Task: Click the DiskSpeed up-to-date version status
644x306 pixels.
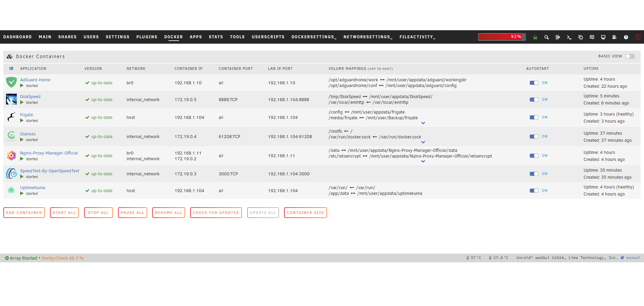Action: tap(99, 100)
